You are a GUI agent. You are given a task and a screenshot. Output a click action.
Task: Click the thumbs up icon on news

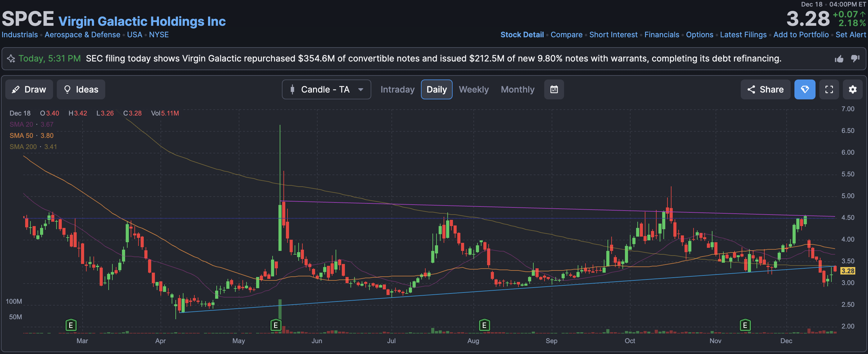[x=839, y=59]
